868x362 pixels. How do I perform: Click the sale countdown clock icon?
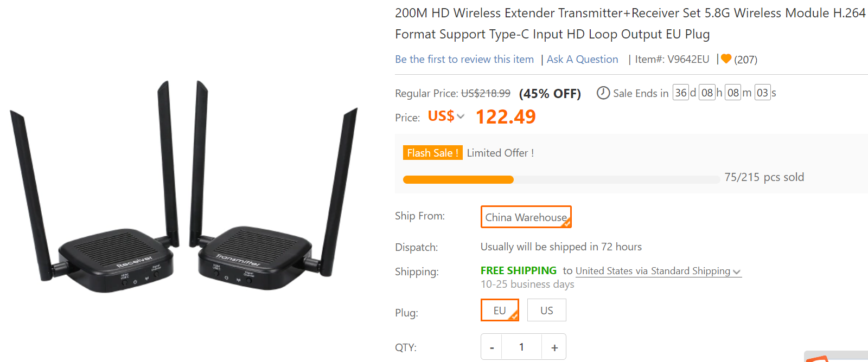[x=603, y=93]
